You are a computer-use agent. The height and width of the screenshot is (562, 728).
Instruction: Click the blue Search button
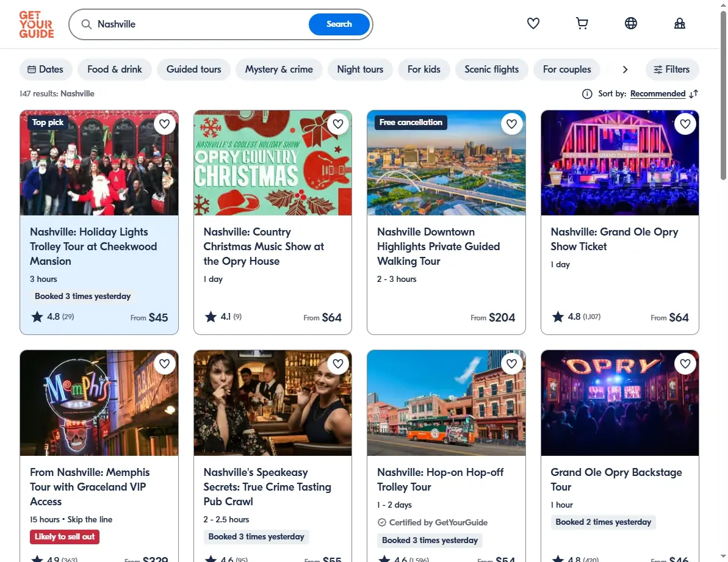point(339,24)
